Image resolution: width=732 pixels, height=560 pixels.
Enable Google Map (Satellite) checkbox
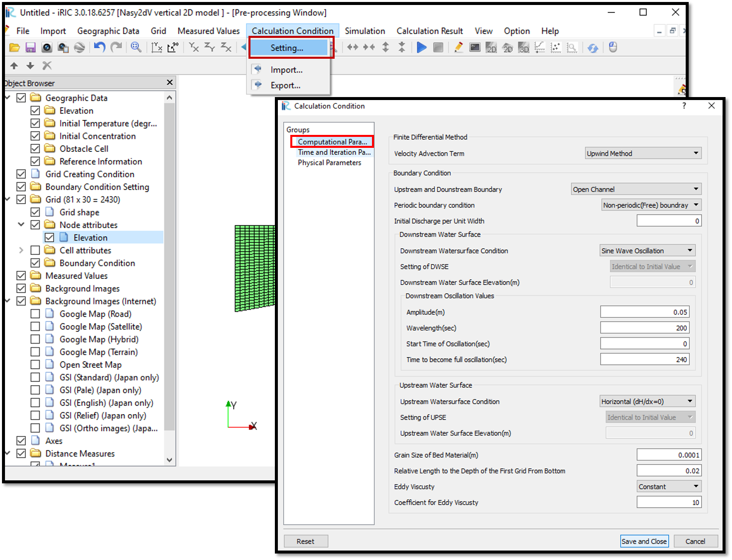click(x=35, y=327)
